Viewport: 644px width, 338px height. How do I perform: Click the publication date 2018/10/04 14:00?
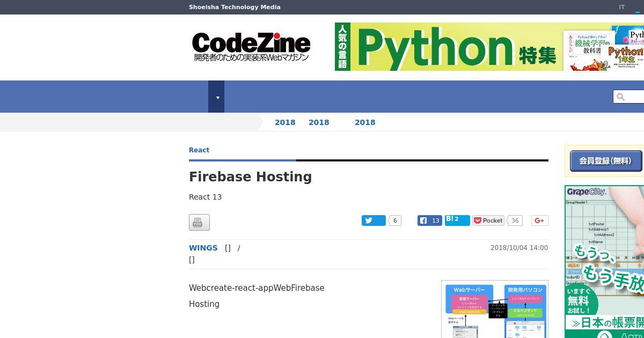tap(519, 248)
